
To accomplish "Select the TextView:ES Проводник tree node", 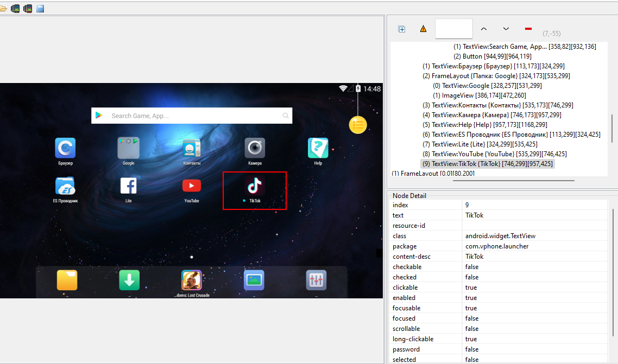I will [511, 135].
